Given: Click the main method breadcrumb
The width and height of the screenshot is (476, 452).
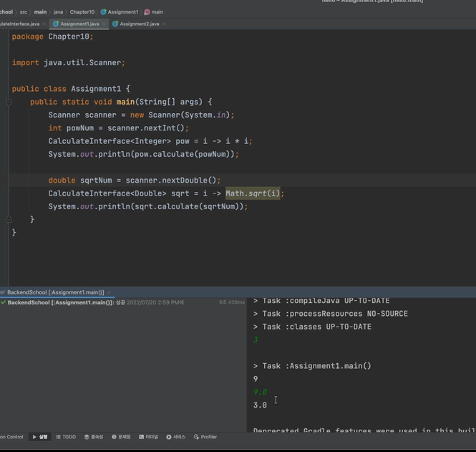Looking at the screenshot, I should (157, 12).
